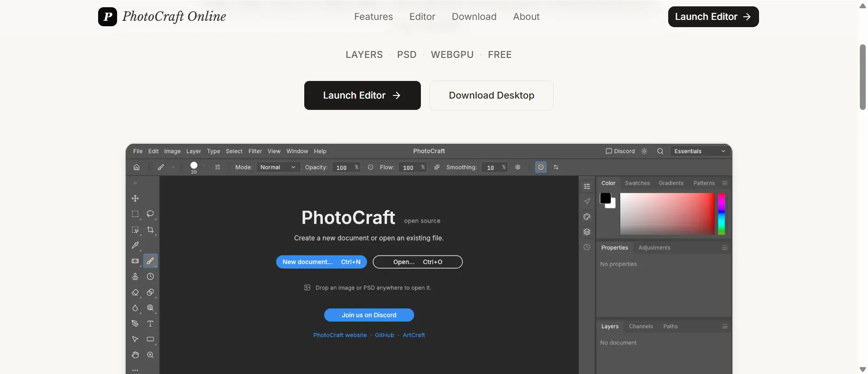Switch to the Channels tab

[x=641, y=327]
